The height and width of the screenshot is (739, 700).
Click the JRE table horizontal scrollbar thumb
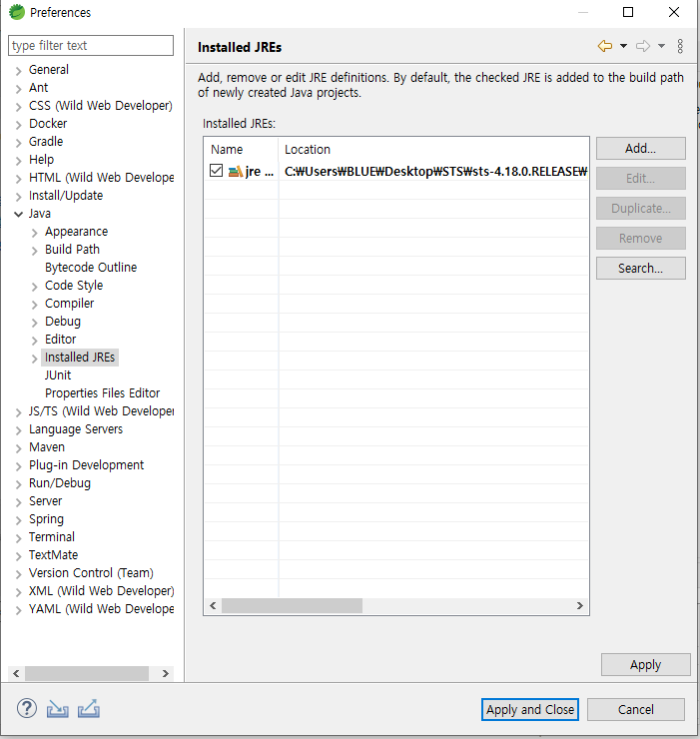point(292,605)
